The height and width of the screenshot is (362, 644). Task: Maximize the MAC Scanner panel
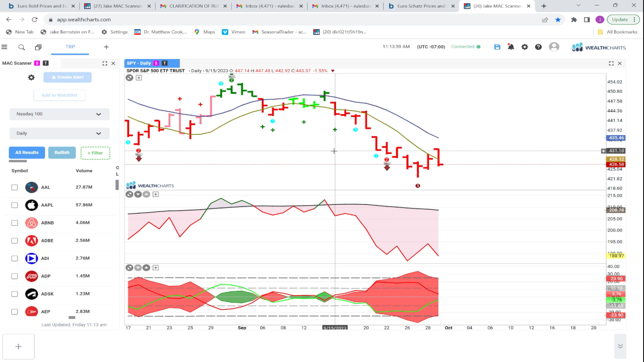click(105, 63)
